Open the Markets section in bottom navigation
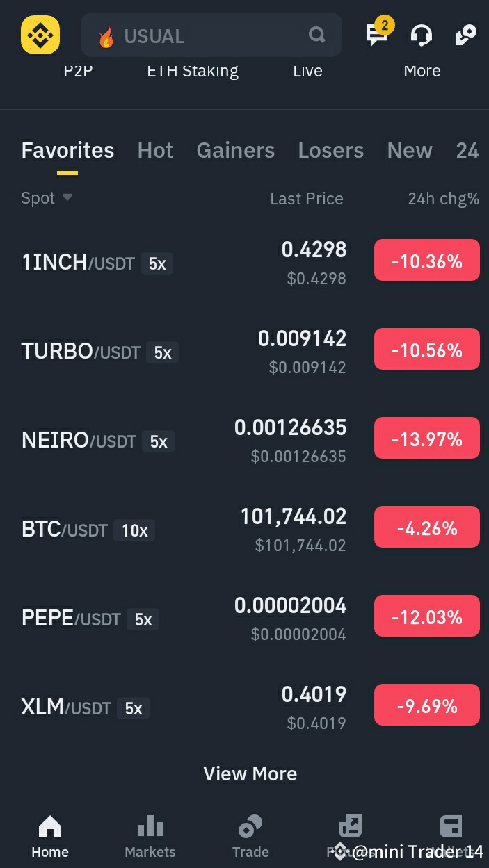 click(150, 834)
